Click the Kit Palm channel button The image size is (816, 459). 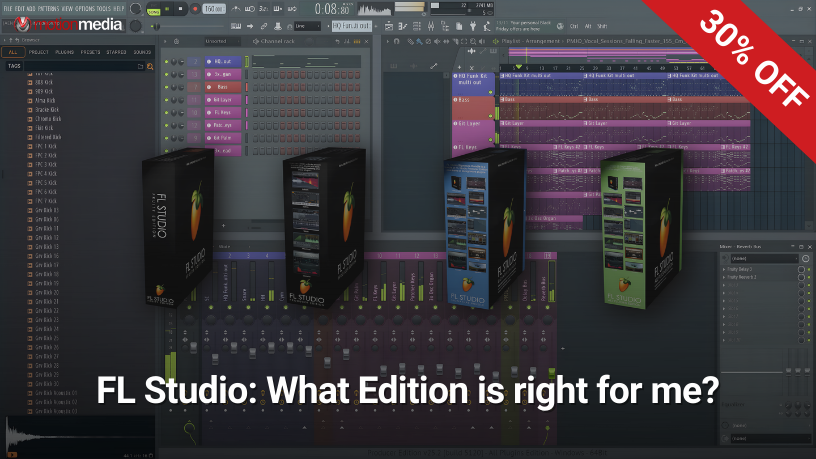(223, 138)
